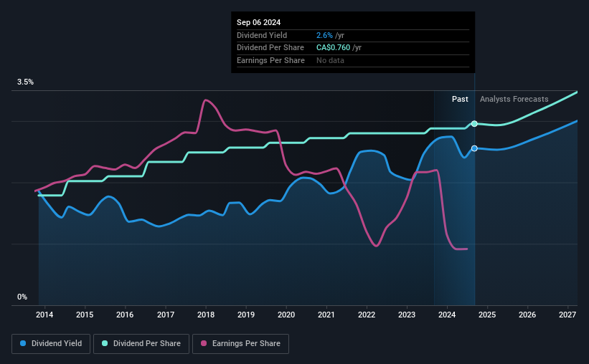Viewport: 589px width, 364px height.
Task: Click the blue Dividend Yield legend dot
Action: (23, 343)
